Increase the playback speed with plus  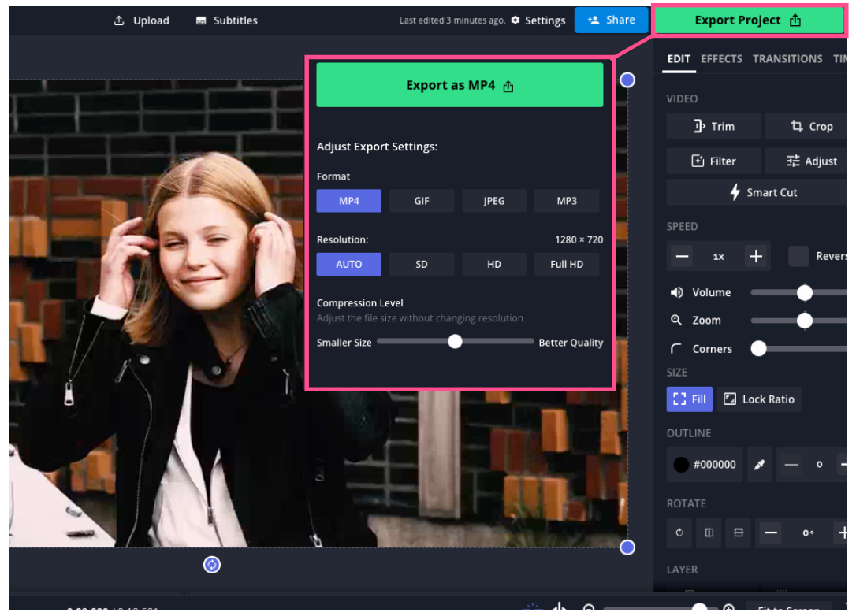click(x=755, y=256)
